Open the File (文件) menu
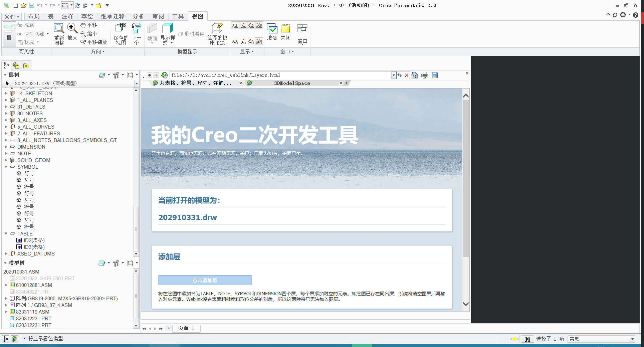The image size is (644, 347). pyautogui.click(x=12, y=16)
